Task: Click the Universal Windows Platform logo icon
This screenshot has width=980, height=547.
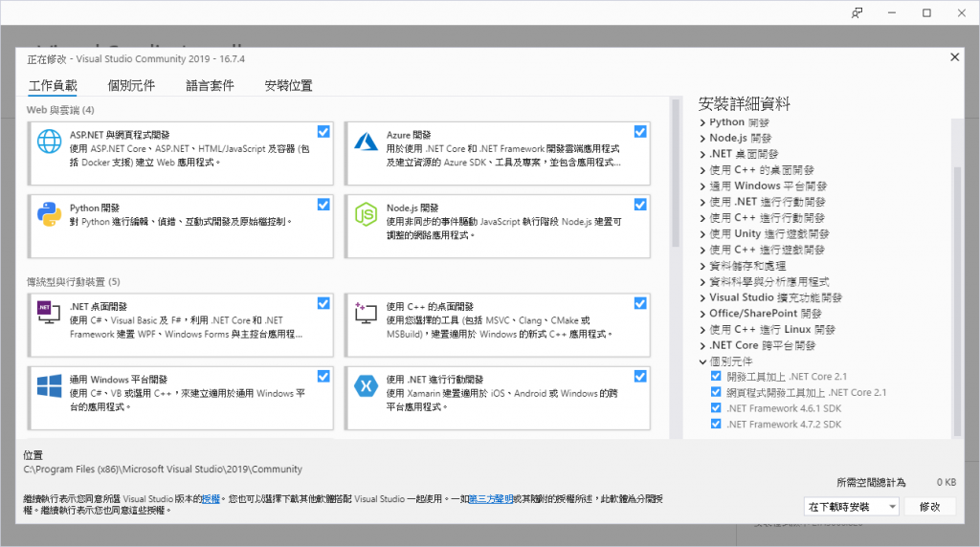Action: (50, 386)
